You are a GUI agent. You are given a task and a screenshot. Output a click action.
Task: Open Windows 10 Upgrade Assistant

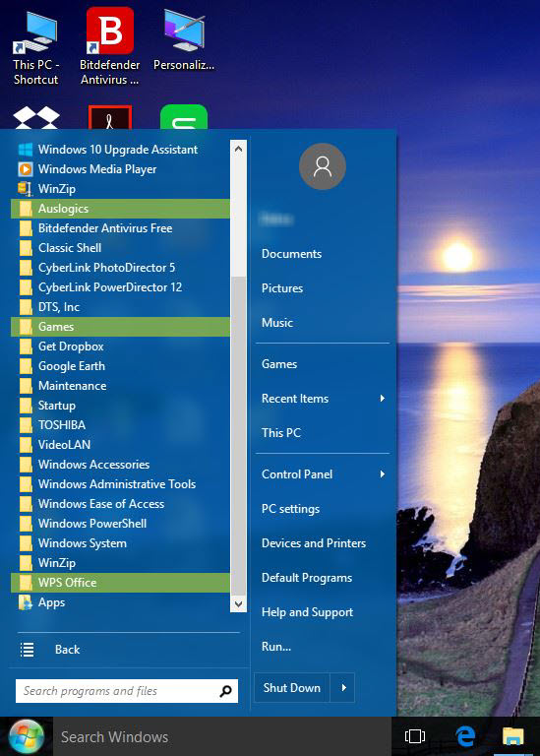pyautogui.click(x=120, y=150)
